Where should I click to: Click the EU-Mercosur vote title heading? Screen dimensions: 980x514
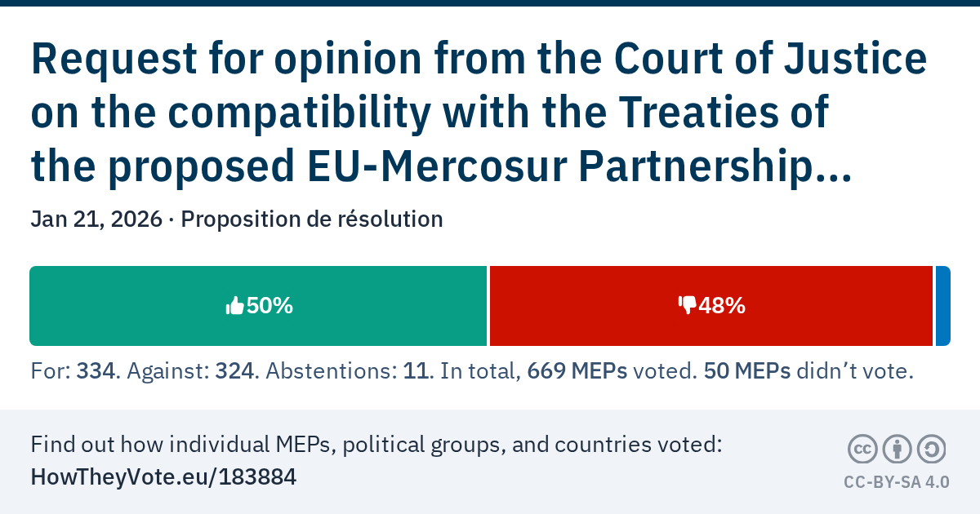pos(479,113)
